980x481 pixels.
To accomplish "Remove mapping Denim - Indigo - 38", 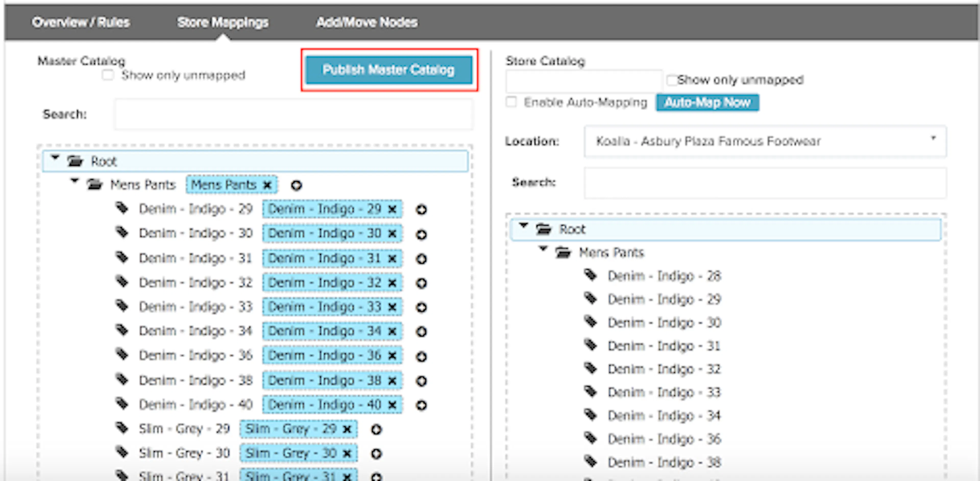I will (x=392, y=381).
